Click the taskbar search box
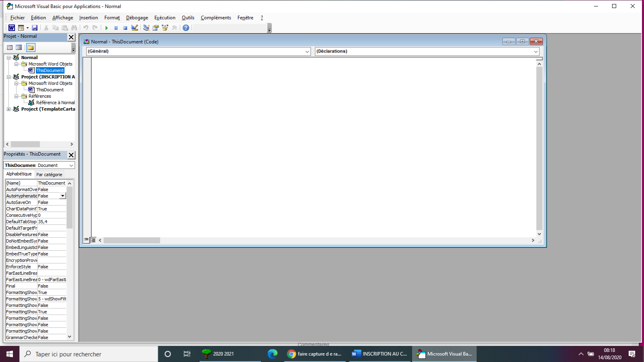 [x=89, y=354]
